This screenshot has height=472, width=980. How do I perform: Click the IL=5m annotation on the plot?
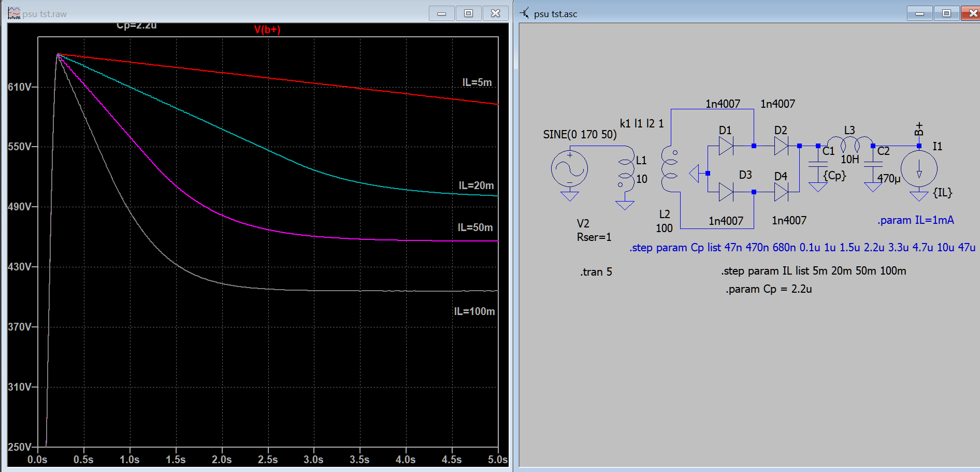click(477, 82)
